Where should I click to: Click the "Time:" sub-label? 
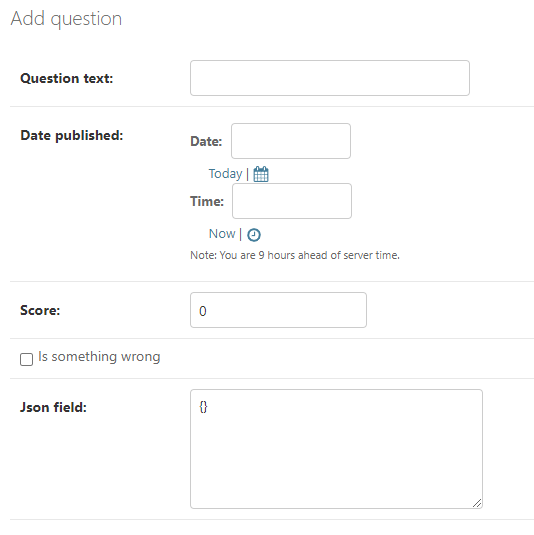click(x=207, y=201)
